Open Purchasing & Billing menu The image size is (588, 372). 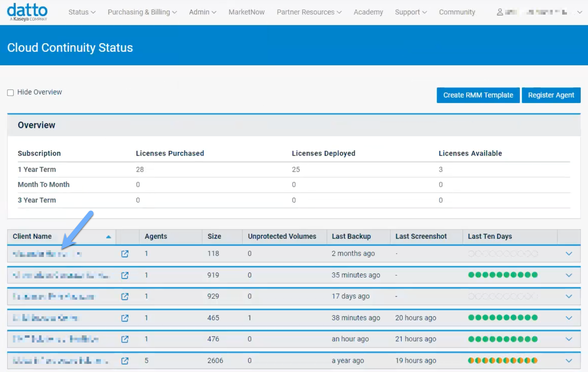tap(142, 12)
